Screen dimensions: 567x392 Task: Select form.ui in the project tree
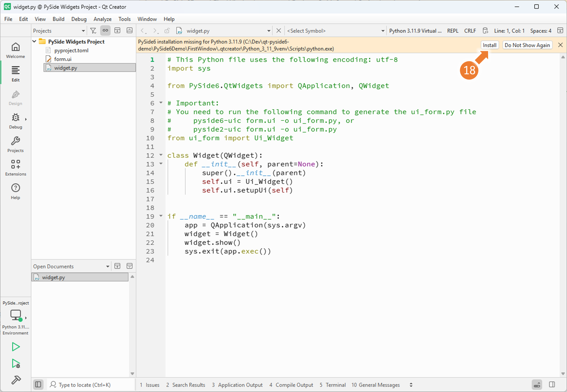pyautogui.click(x=63, y=59)
